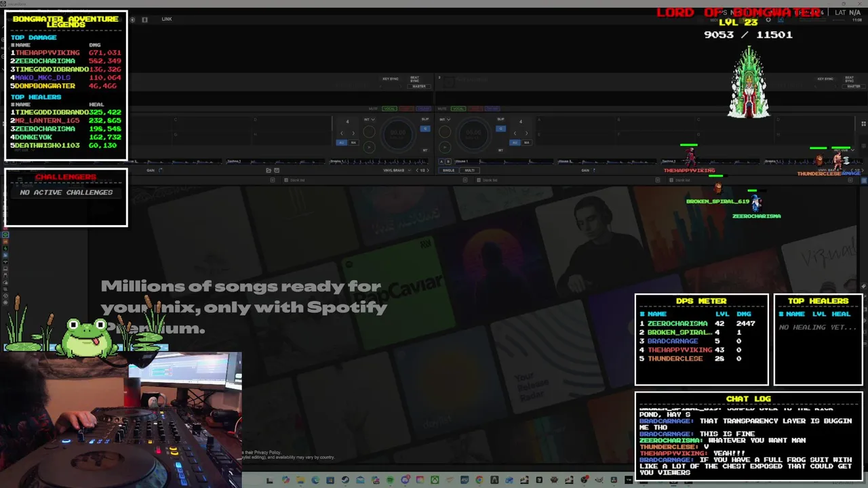Open Steam from the taskbar
868x488 pixels.
tap(345, 481)
